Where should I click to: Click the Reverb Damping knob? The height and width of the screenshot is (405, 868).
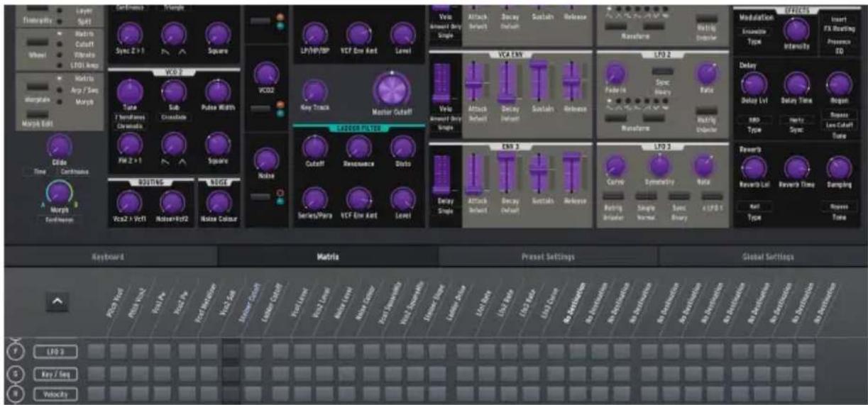(839, 168)
